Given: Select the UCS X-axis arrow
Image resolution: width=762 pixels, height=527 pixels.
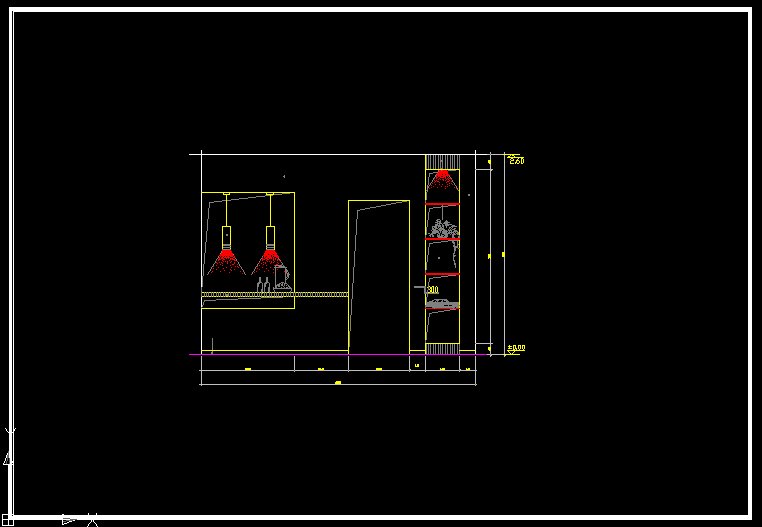Looking at the screenshot, I should 68,519.
